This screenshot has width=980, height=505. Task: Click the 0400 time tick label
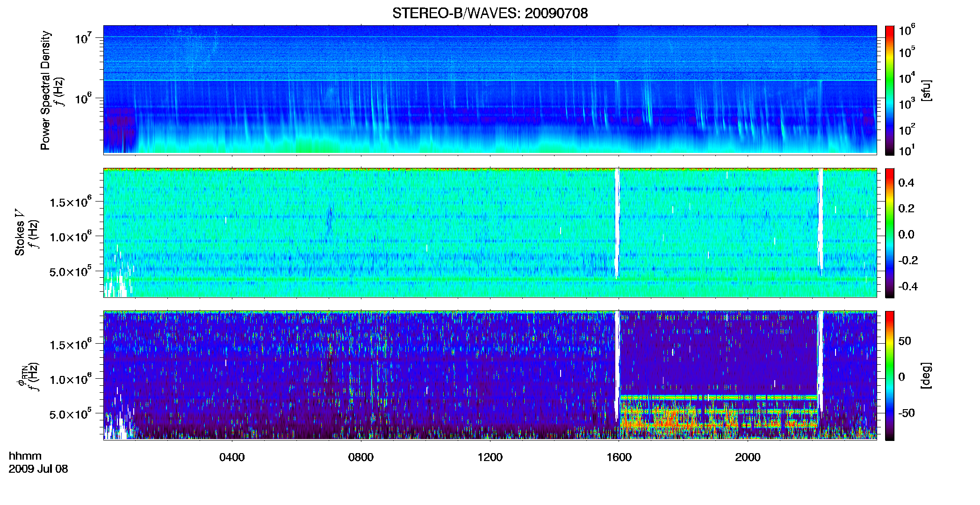click(232, 457)
